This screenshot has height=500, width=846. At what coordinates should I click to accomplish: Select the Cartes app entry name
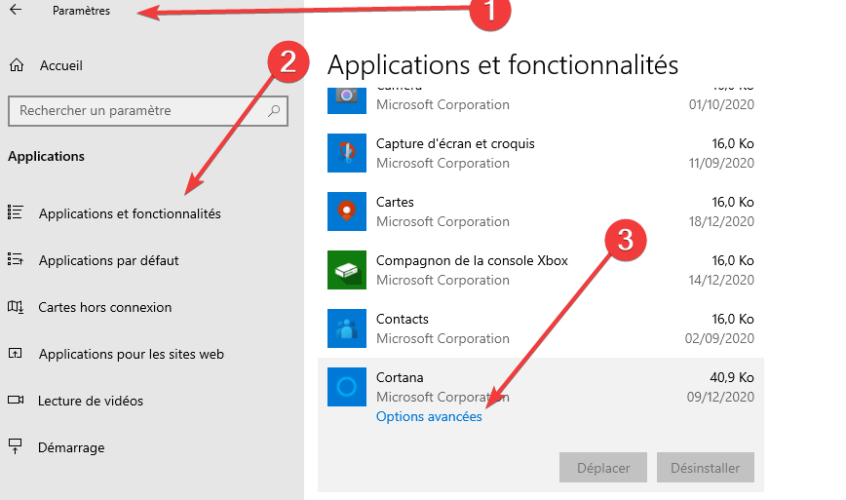tap(394, 202)
